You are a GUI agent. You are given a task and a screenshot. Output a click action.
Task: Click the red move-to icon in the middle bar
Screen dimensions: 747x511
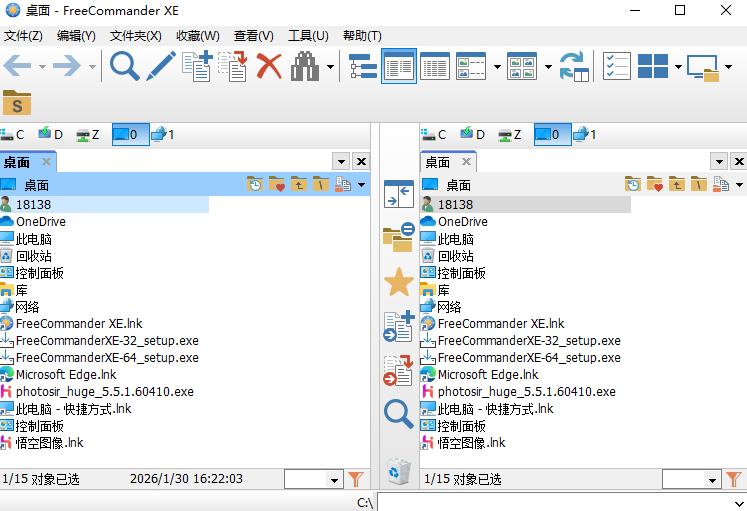coord(399,370)
